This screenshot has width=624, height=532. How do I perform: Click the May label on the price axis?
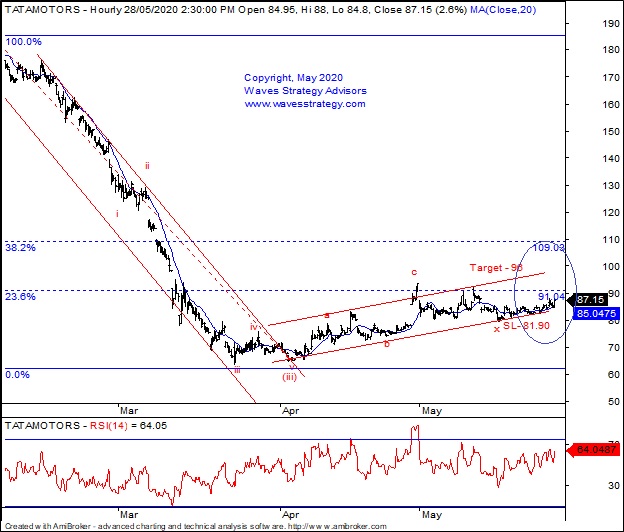[432, 411]
